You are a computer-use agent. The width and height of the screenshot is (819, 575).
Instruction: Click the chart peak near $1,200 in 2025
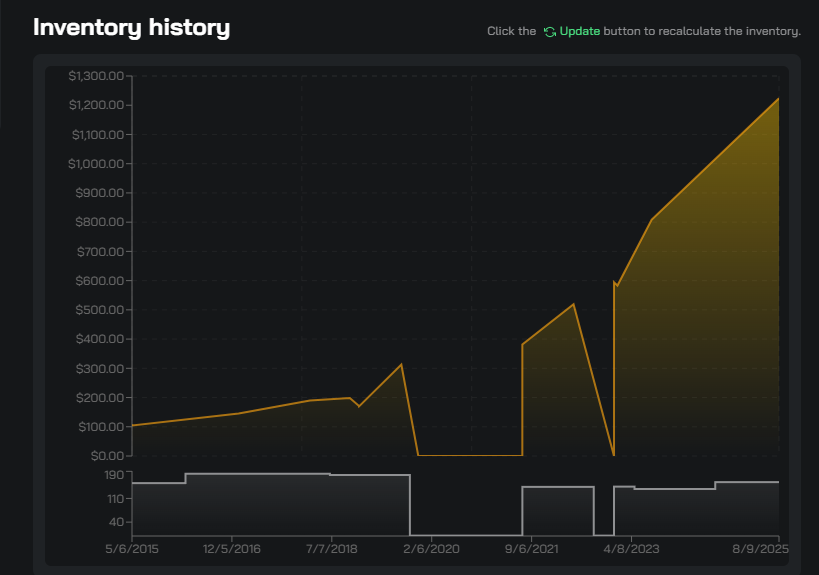778,99
